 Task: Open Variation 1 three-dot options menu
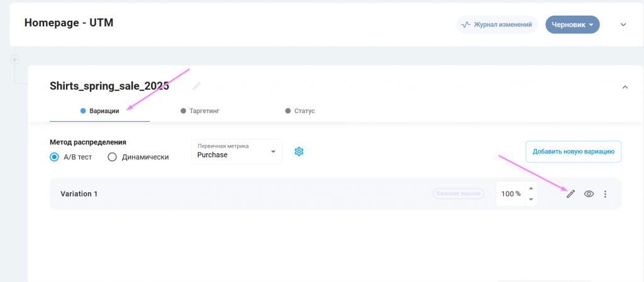605,194
